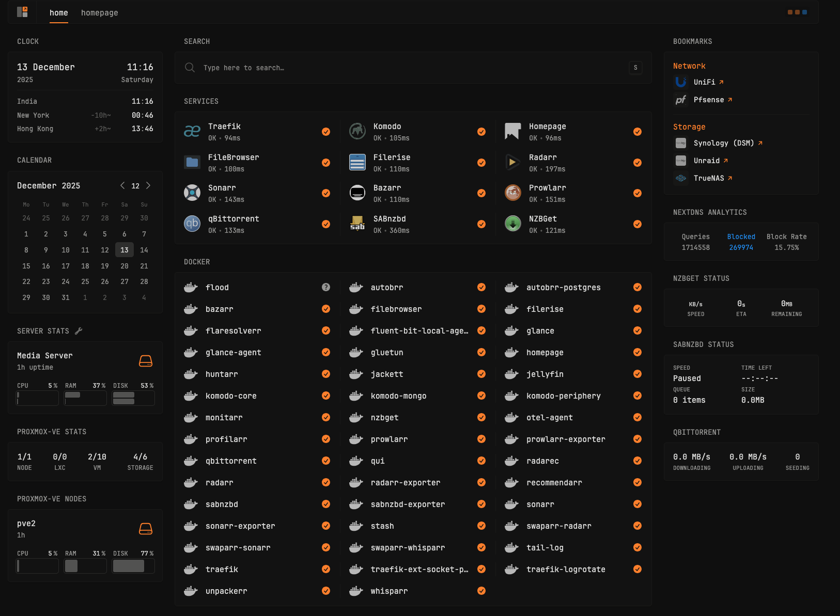This screenshot has height=616, width=840.
Task: Click the whisparr container status checkmark
Action: [481, 591]
